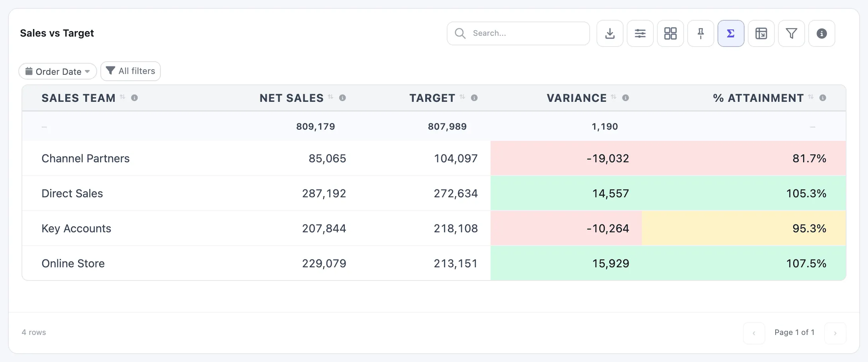Click Channel Partners variance -19,032 cell
Image resolution: width=868 pixels, height=362 pixels.
coord(566,158)
